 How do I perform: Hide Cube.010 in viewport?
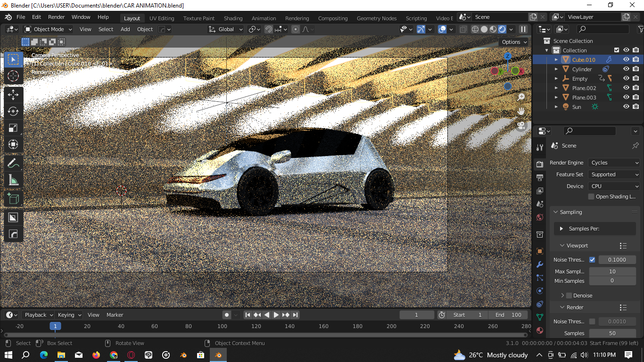click(x=626, y=60)
